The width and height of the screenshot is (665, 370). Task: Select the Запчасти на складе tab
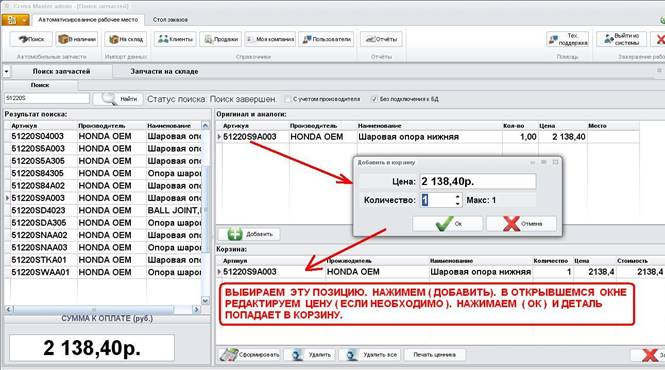(164, 71)
